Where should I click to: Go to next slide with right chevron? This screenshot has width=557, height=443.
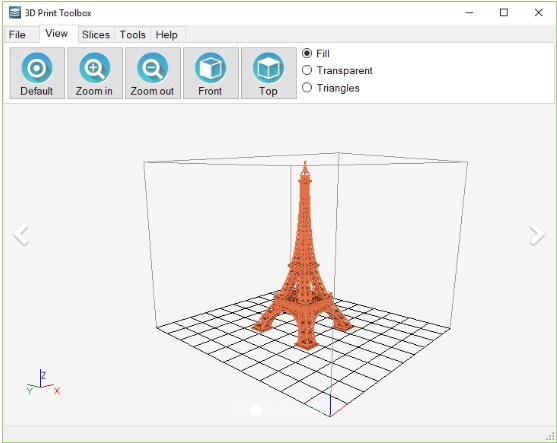536,234
